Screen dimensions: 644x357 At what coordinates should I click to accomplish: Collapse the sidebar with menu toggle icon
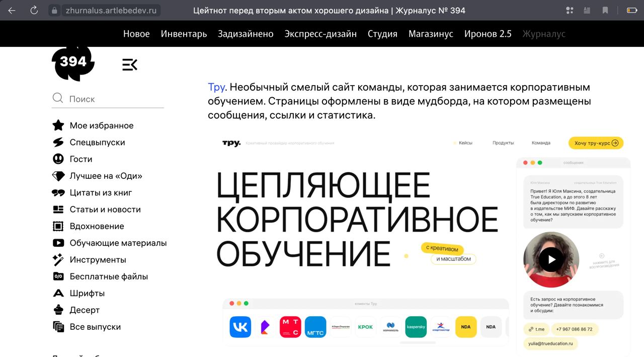[x=130, y=64]
